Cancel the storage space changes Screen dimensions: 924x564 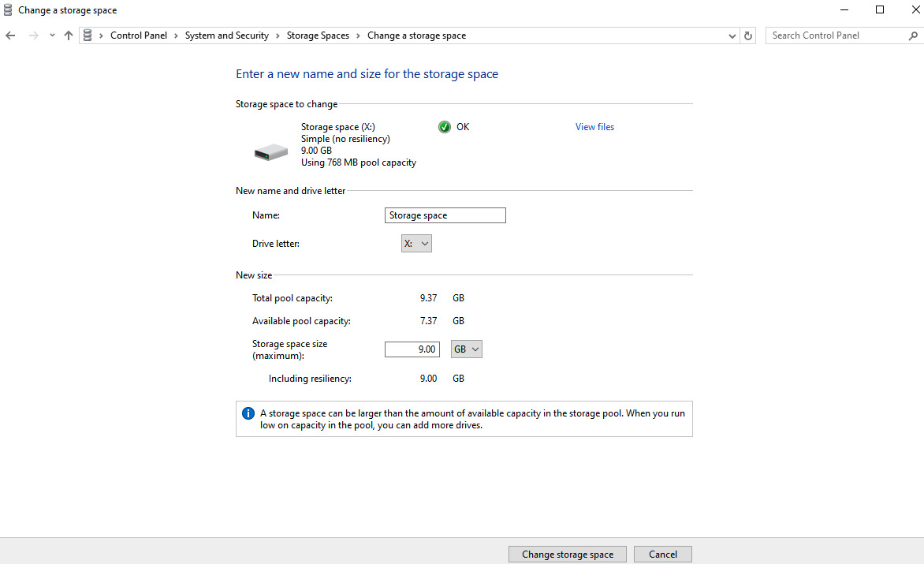[x=662, y=554]
